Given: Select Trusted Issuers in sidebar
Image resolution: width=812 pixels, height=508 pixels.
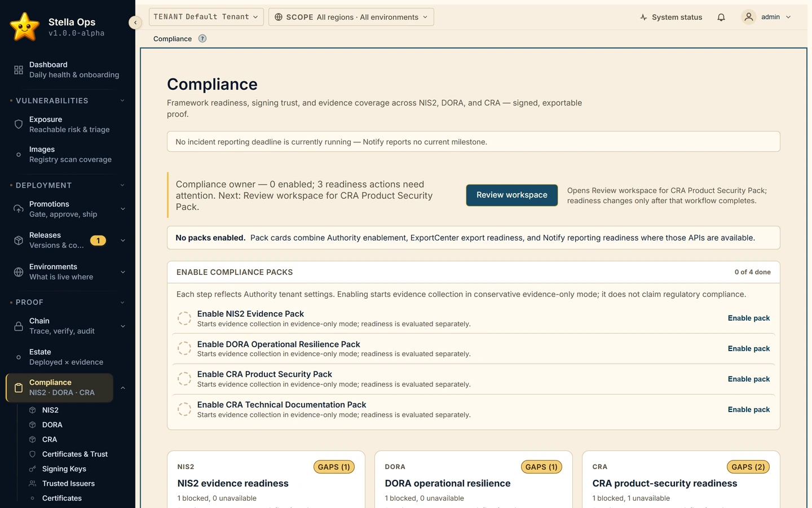Looking at the screenshot, I should [68, 484].
